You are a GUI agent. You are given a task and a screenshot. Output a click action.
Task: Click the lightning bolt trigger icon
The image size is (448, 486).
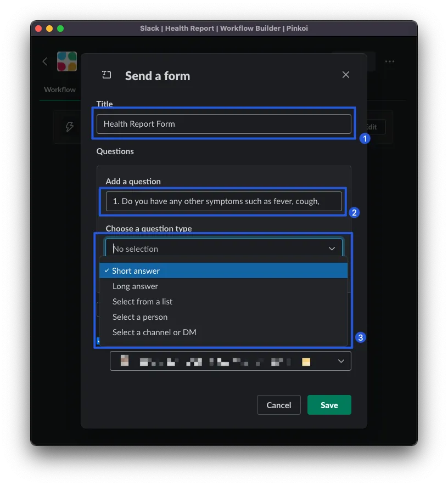(x=70, y=127)
